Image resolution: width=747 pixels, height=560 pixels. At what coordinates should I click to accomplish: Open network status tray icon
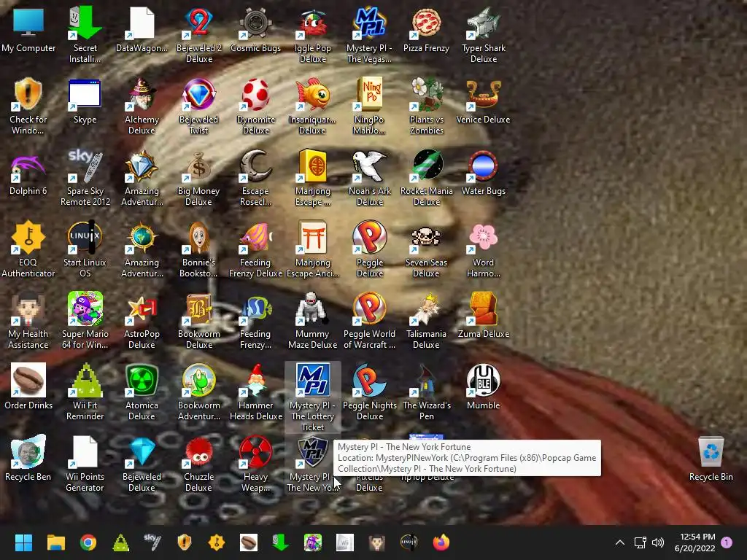pos(640,542)
